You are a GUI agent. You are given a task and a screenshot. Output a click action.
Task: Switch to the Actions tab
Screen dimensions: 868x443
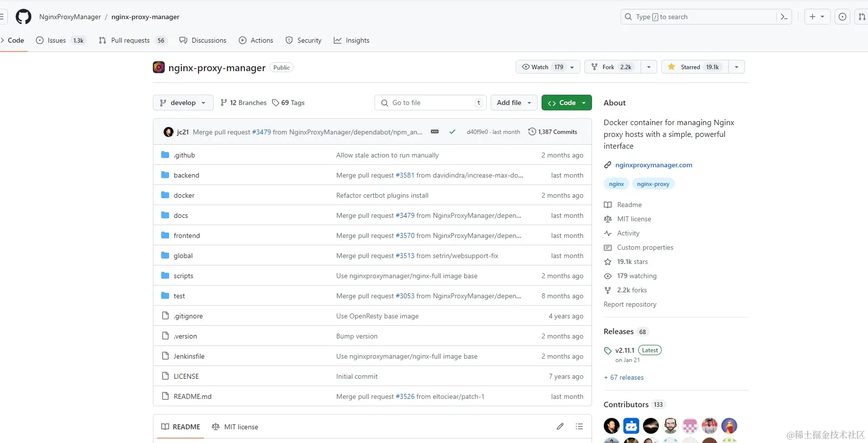click(256, 40)
